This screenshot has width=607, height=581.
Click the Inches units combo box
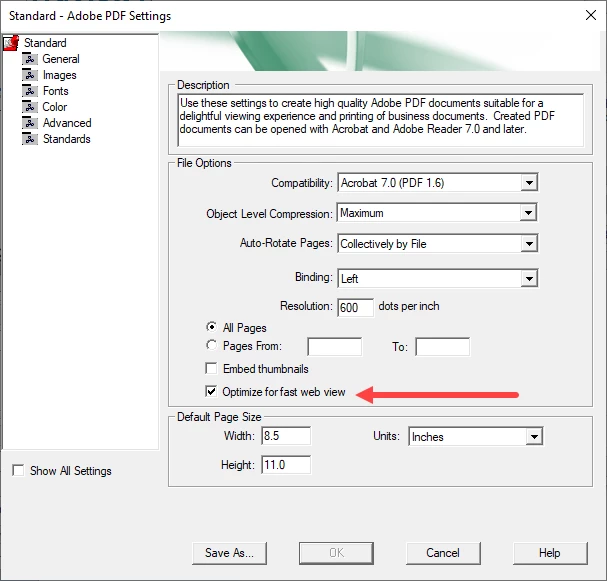475,437
